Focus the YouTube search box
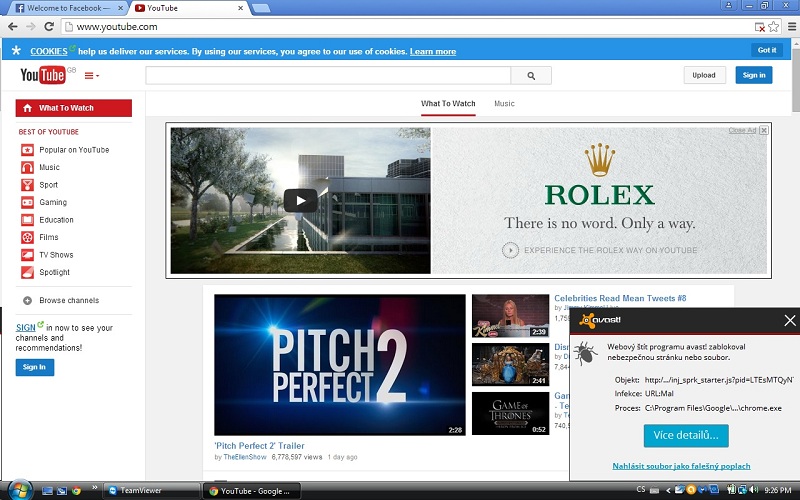This screenshot has height=500, width=800. [328, 76]
